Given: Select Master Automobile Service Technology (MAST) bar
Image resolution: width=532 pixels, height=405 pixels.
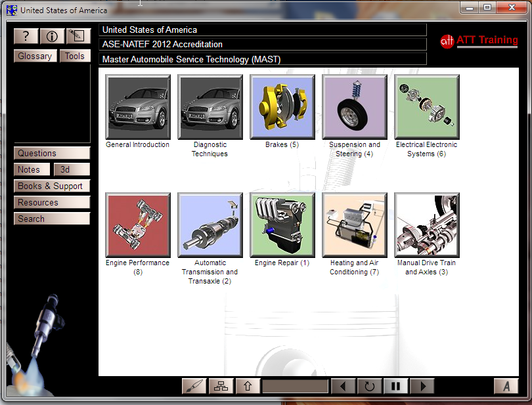Looking at the screenshot, I should click(x=263, y=59).
